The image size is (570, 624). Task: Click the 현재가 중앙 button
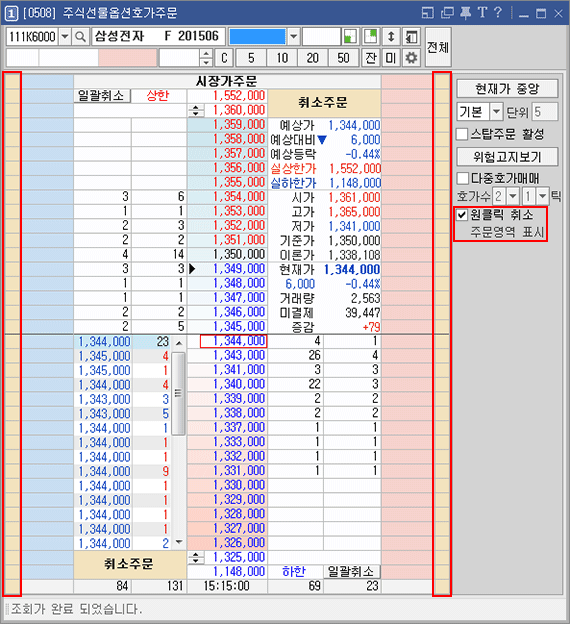507,88
